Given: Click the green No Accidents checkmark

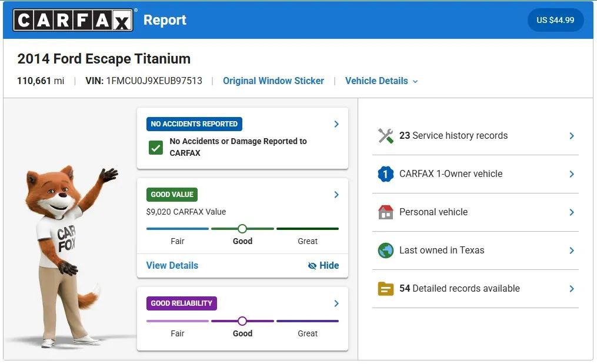Looking at the screenshot, I should [155, 146].
